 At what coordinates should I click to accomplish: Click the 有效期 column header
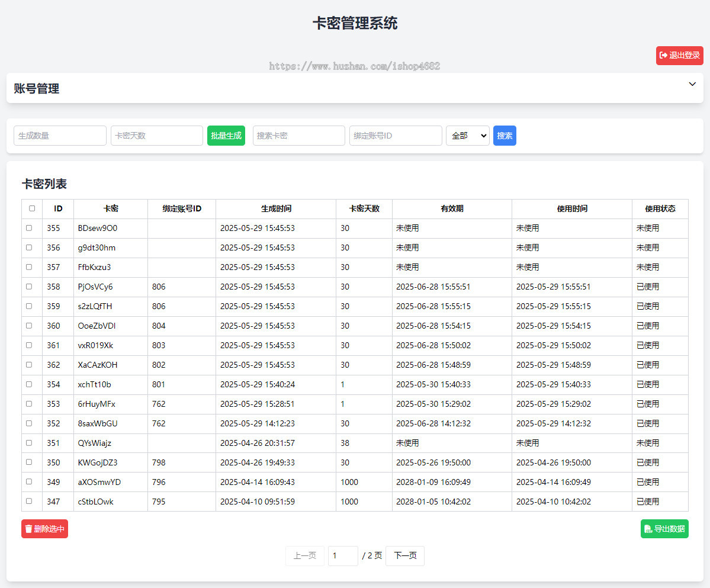click(452, 208)
